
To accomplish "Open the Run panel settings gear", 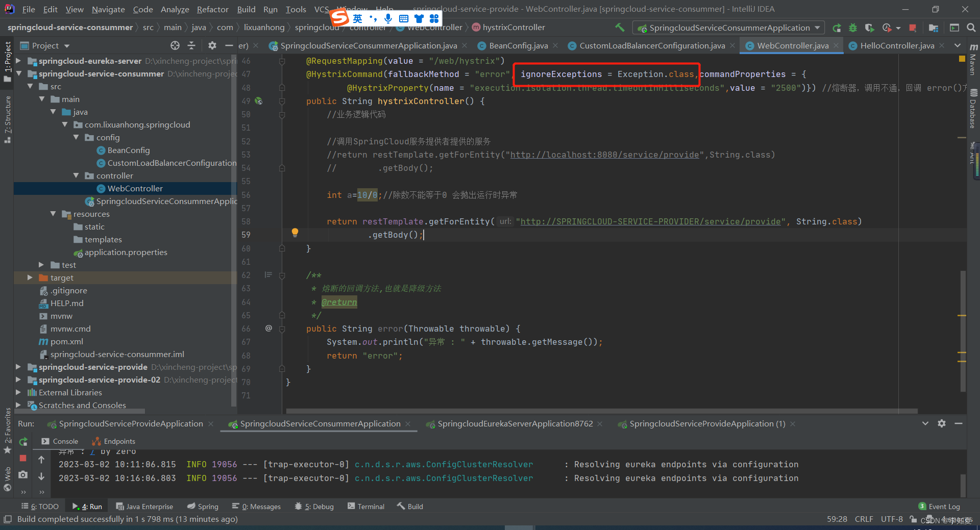I will click(x=942, y=423).
